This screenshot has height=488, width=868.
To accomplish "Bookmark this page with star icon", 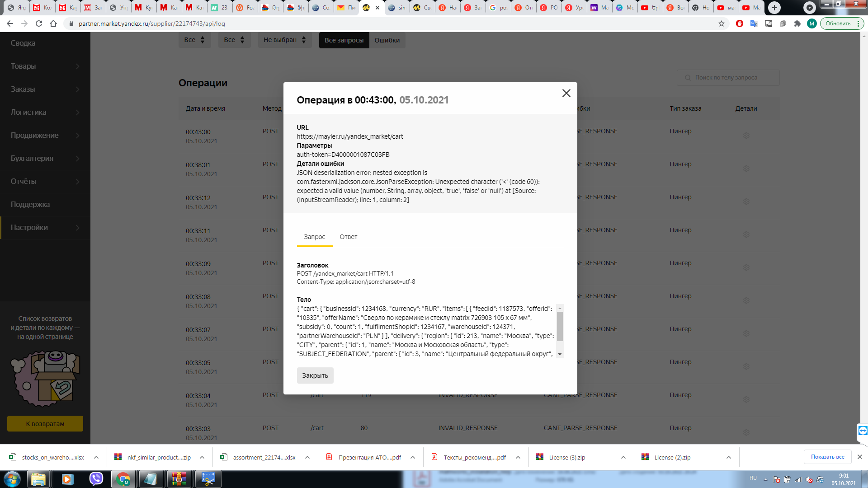I will point(722,23).
